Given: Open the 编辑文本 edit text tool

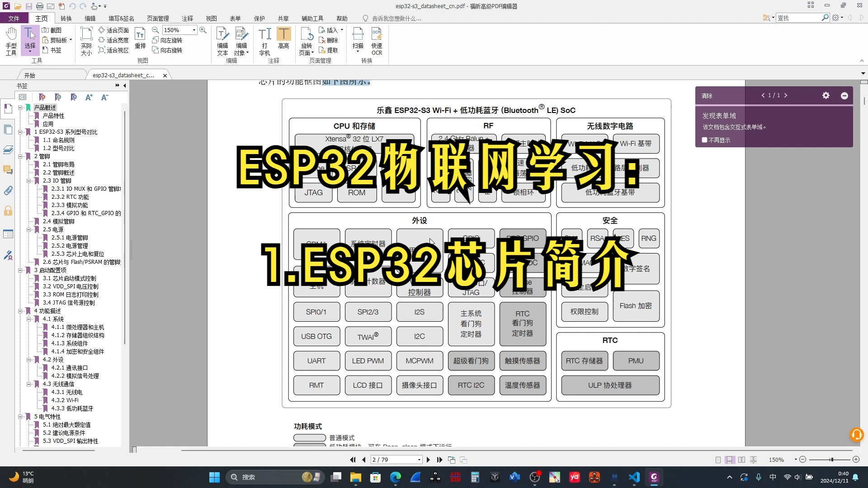Looking at the screenshot, I should pos(222,41).
